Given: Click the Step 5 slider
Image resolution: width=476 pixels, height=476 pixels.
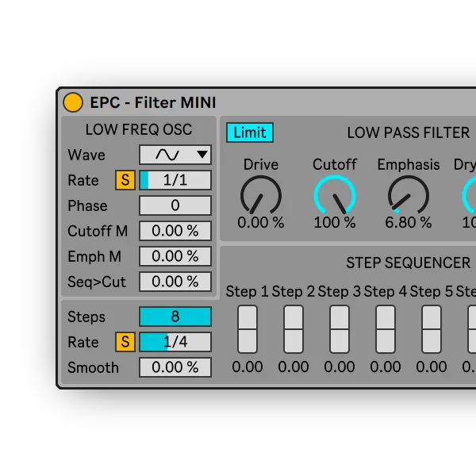Looking at the screenshot, I should 432,329.
